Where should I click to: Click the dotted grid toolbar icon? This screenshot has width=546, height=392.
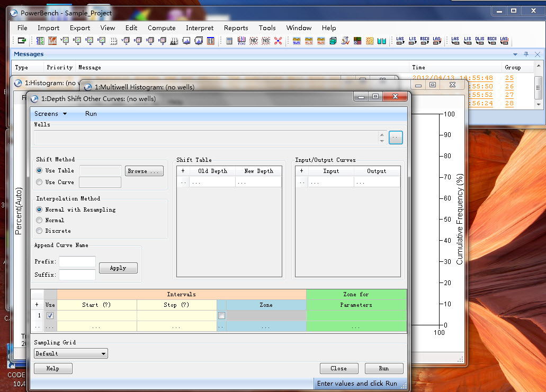(x=113, y=41)
